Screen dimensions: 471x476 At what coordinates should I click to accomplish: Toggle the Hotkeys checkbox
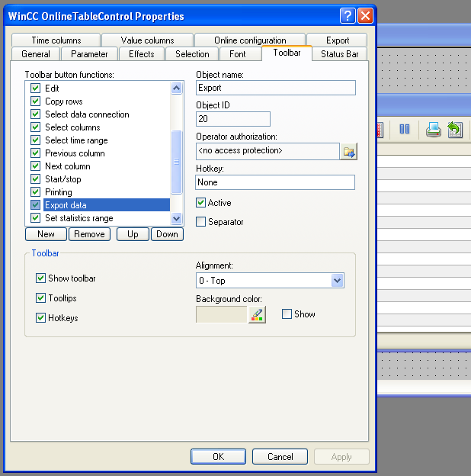tap(40, 318)
